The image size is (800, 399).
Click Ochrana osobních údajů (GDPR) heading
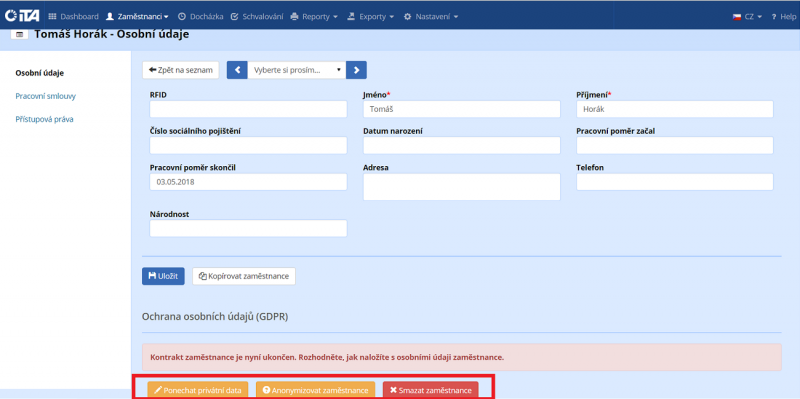click(x=215, y=317)
